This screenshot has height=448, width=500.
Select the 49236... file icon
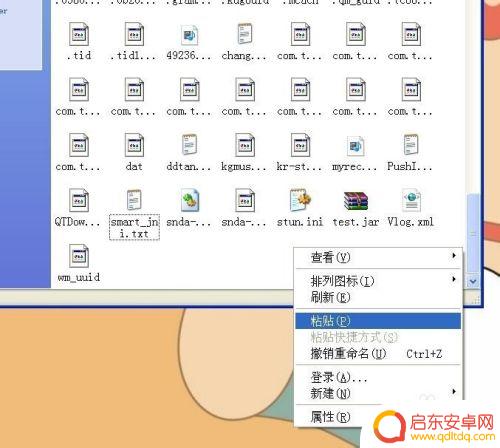click(x=189, y=35)
